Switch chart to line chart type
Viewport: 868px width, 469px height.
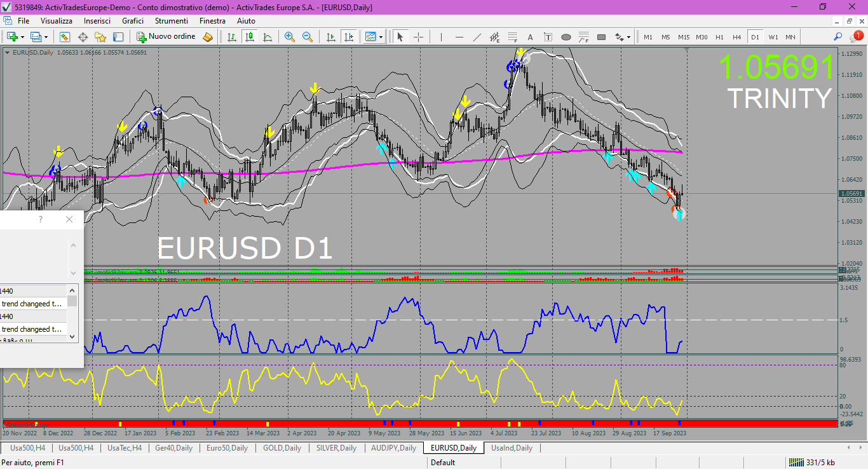268,37
